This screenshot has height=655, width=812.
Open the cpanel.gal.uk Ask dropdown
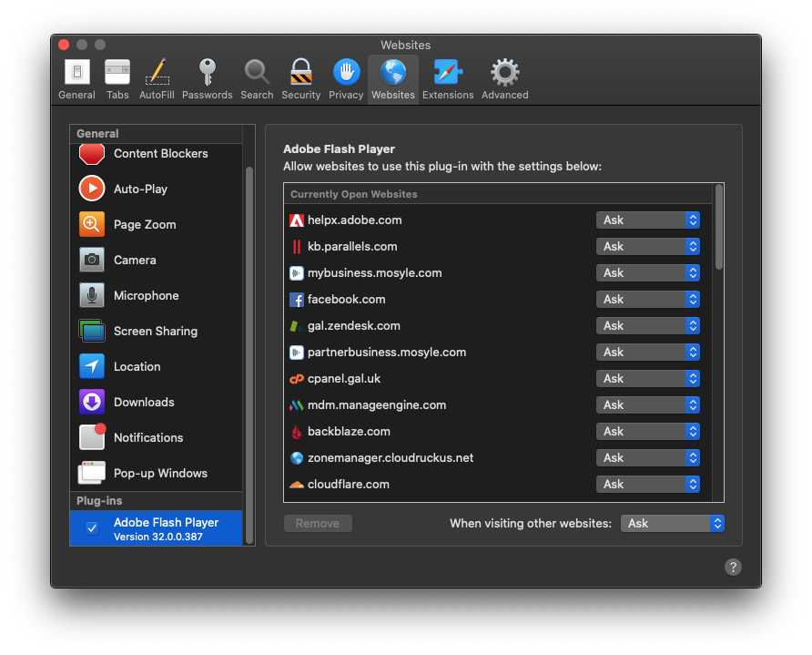pos(648,379)
